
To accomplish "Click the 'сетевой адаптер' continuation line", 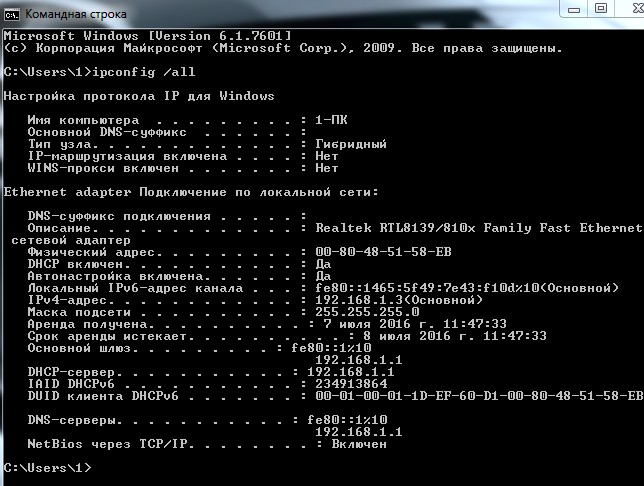I will coord(71,240).
